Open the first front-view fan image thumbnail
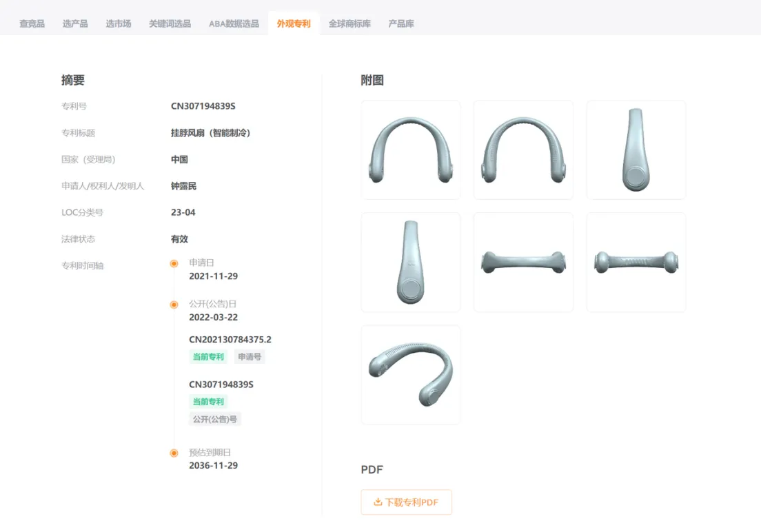The image size is (761, 532). coord(410,150)
